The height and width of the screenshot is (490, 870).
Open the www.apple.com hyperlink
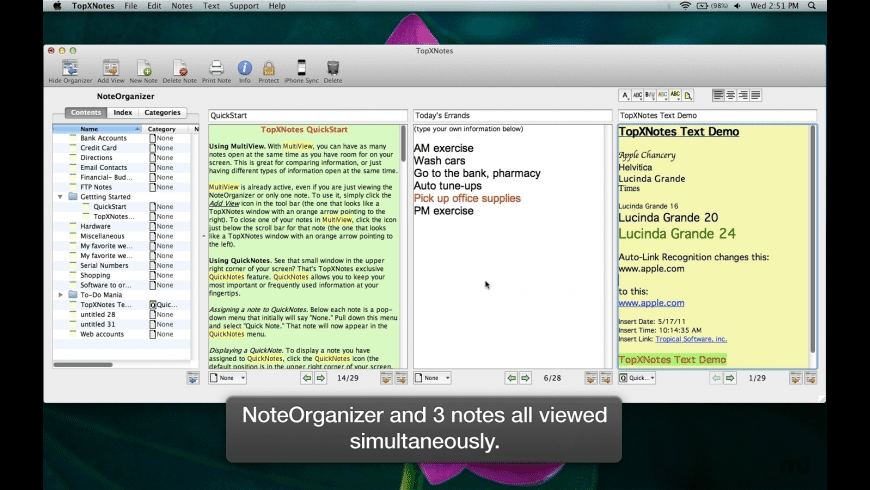click(651, 303)
